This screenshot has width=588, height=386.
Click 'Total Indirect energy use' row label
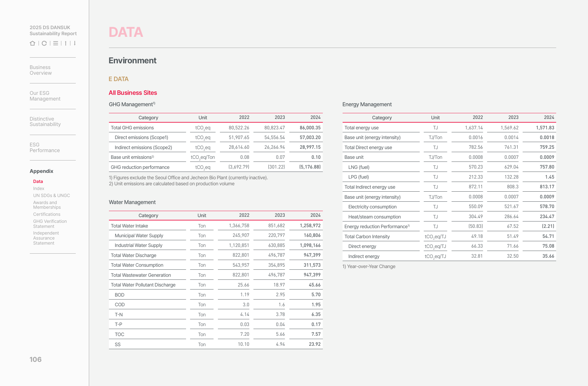370,187
